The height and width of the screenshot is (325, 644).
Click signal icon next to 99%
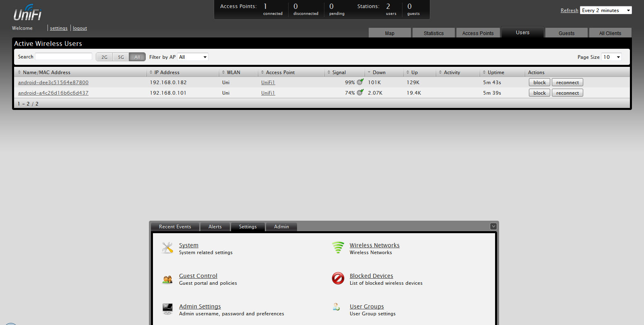(360, 82)
